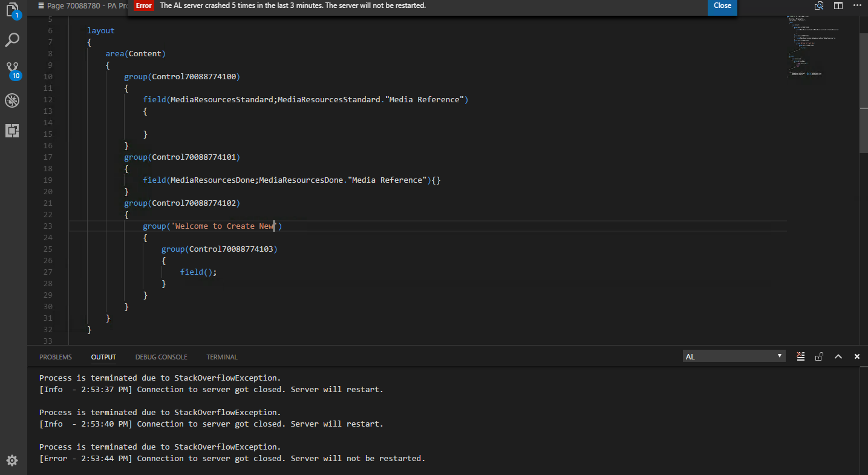Select the Output tab

pos(103,357)
